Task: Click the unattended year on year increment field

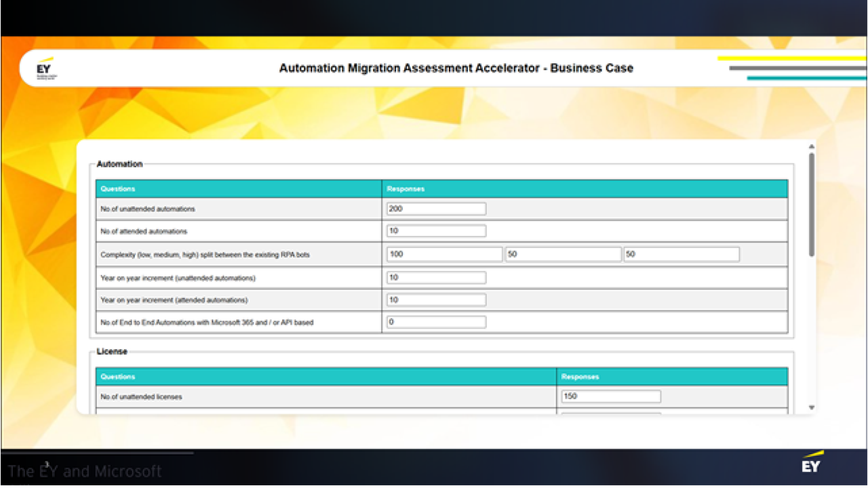Action: (436, 277)
